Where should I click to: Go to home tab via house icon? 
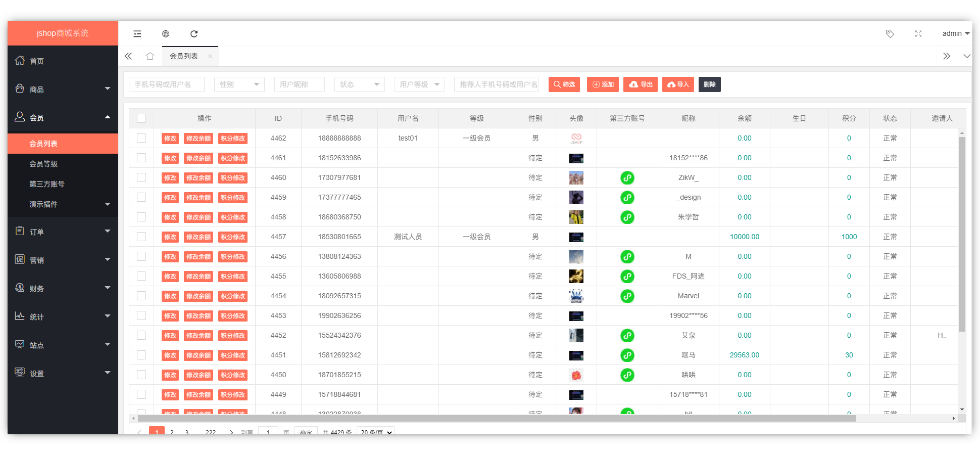tap(150, 56)
